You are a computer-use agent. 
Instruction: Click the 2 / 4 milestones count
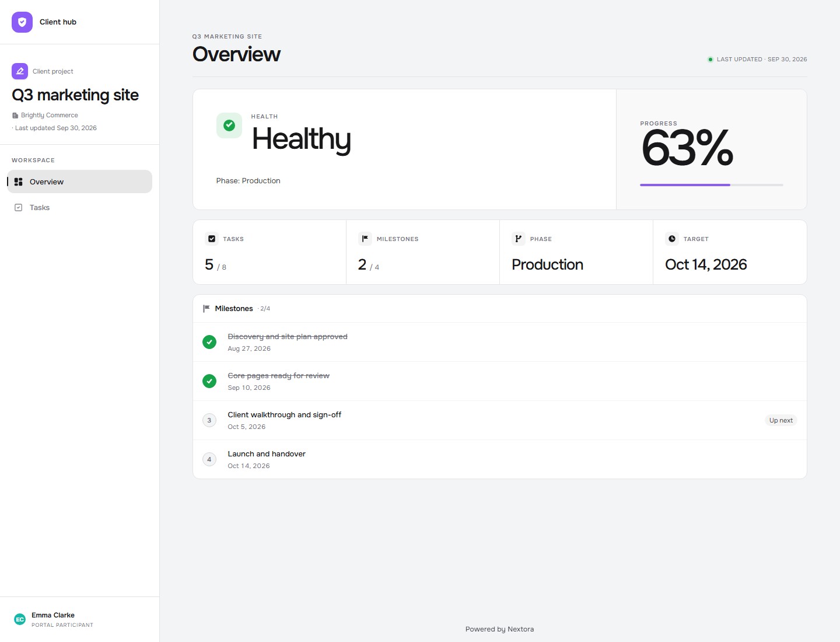click(369, 265)
